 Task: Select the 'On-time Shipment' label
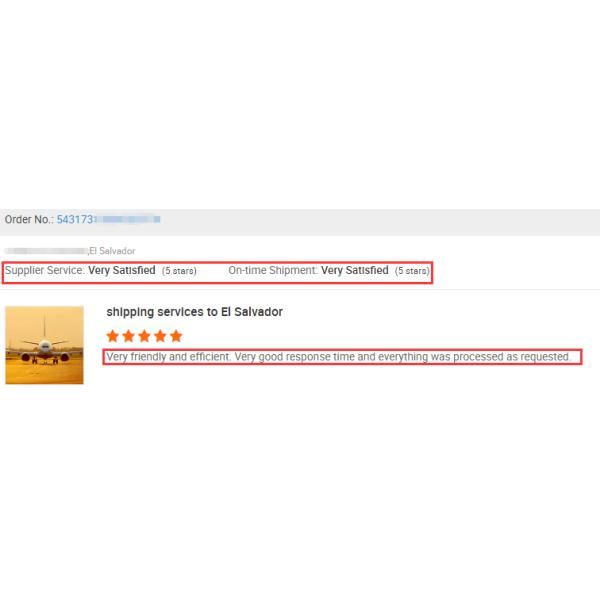(x=273, y=270)
